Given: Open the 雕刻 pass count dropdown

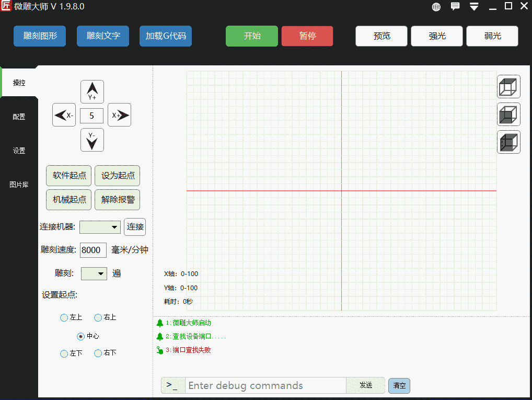Looking at the screenshot, I should point(94,273).
